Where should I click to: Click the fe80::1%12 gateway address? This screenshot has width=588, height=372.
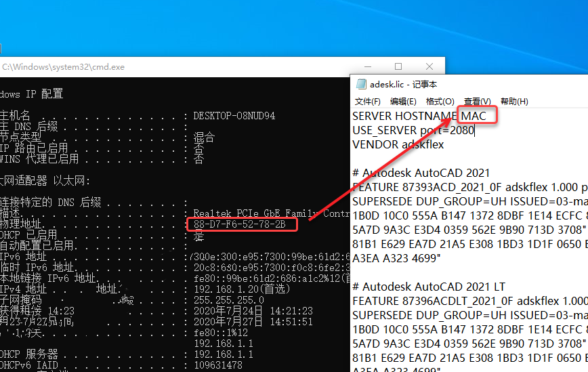pos(221,333)
